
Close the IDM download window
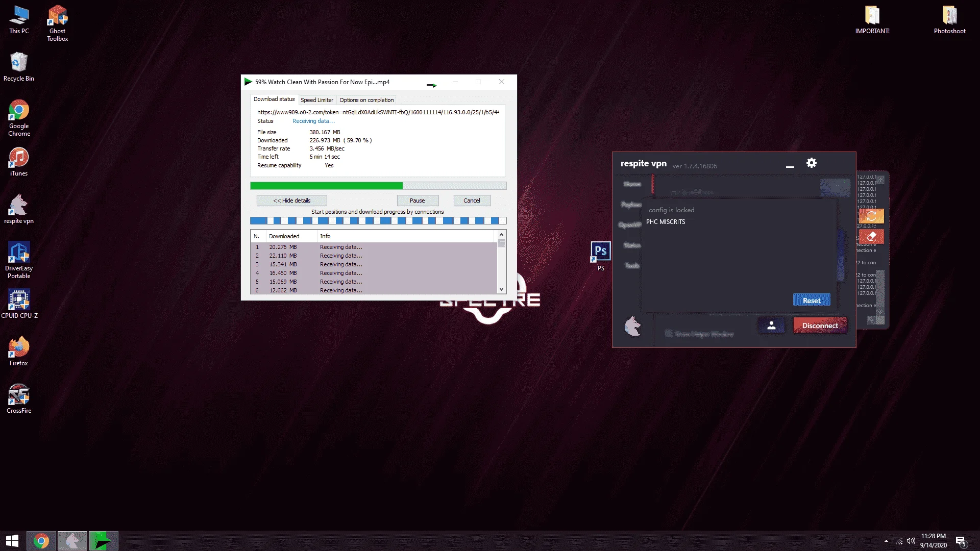point(502,82)
